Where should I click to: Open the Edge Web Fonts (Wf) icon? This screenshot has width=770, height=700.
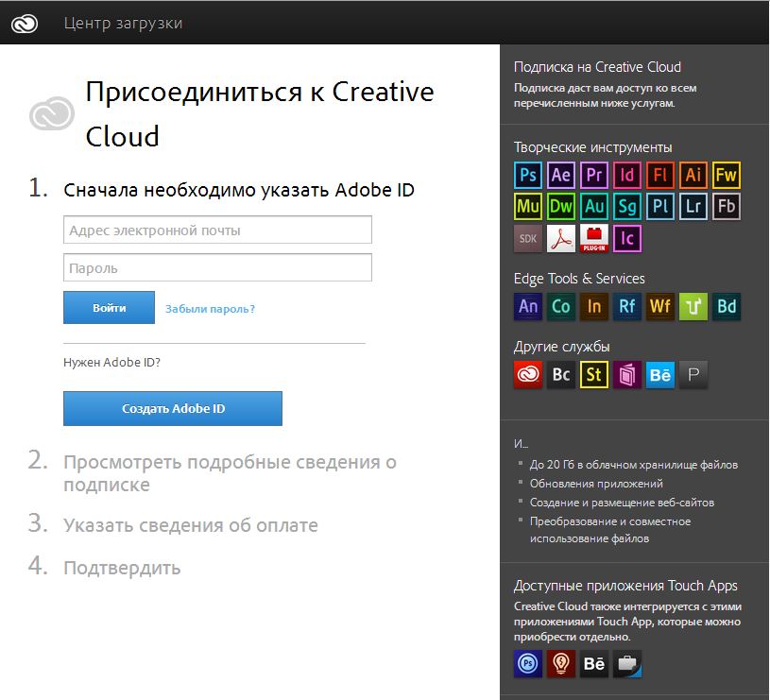point(660,306)
